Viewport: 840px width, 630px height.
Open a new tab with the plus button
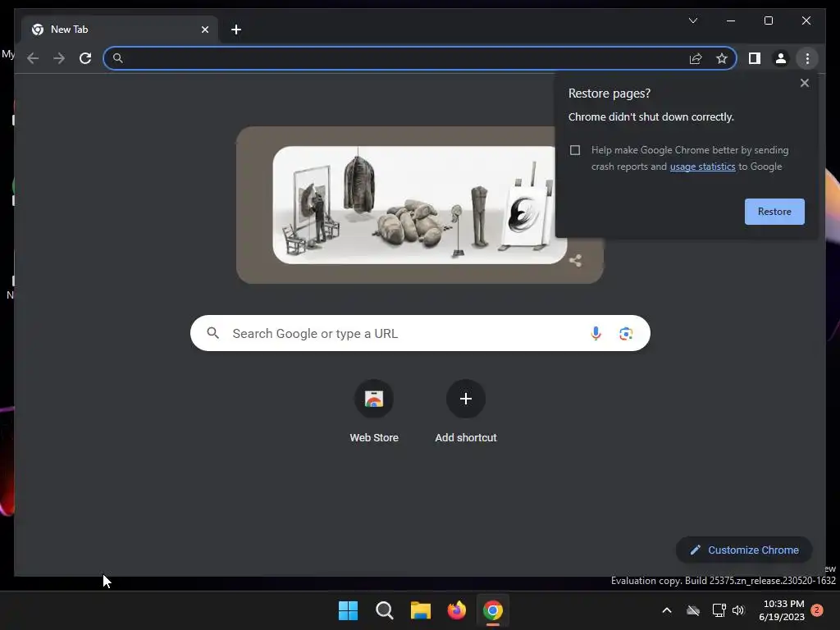236,30
